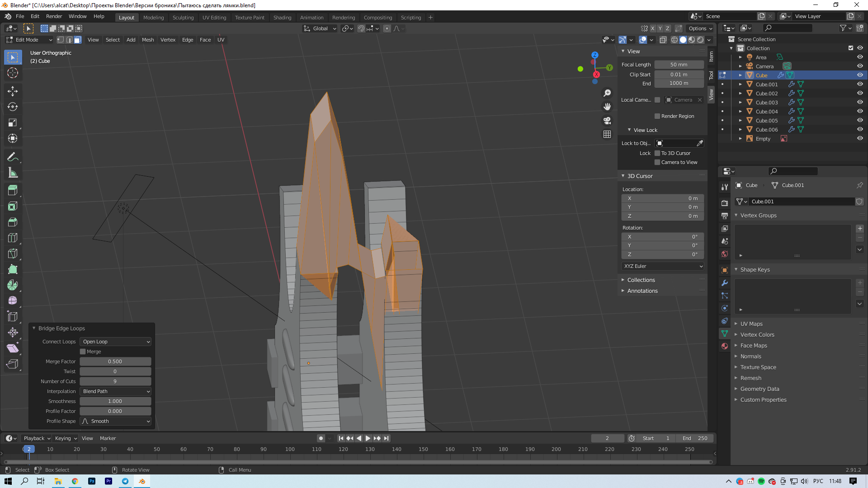868x488 pixels.
Task: Activate the Move tool
Action: [13, 91]
